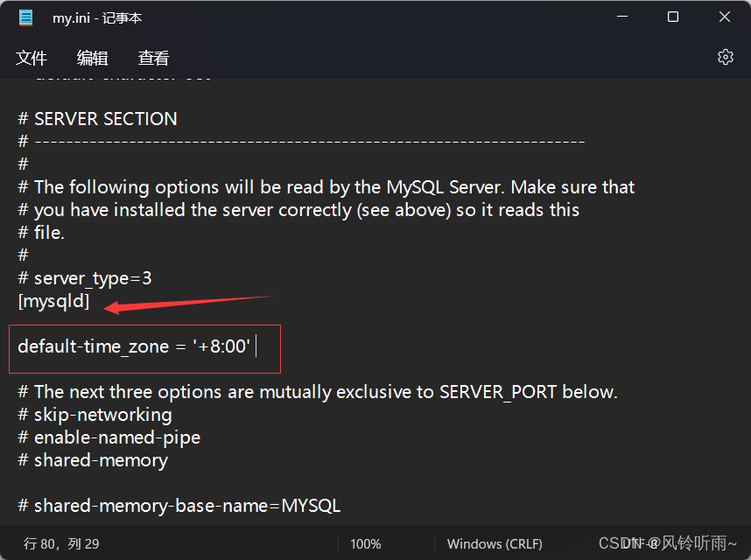Maximize the Notepad window
This screenshot has width=751, height=560.
[672, 17]
